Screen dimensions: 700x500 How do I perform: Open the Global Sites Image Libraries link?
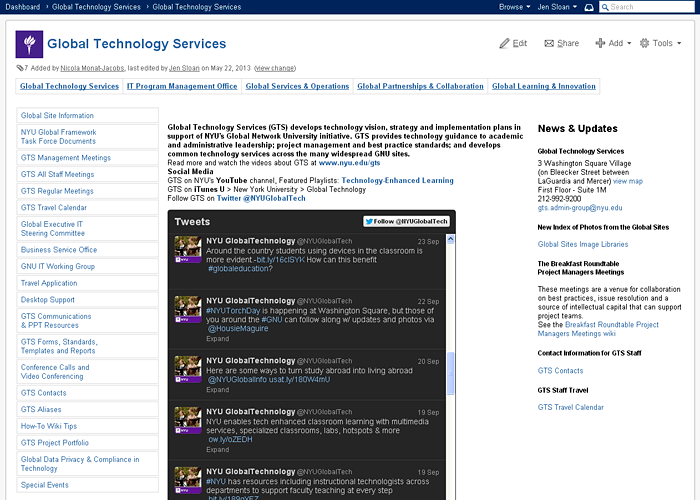(x=583, y=245)
